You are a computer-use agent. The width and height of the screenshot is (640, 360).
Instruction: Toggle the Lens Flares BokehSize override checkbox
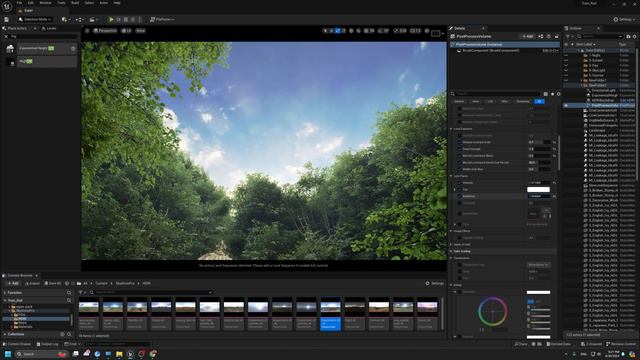tap(460, 196)
